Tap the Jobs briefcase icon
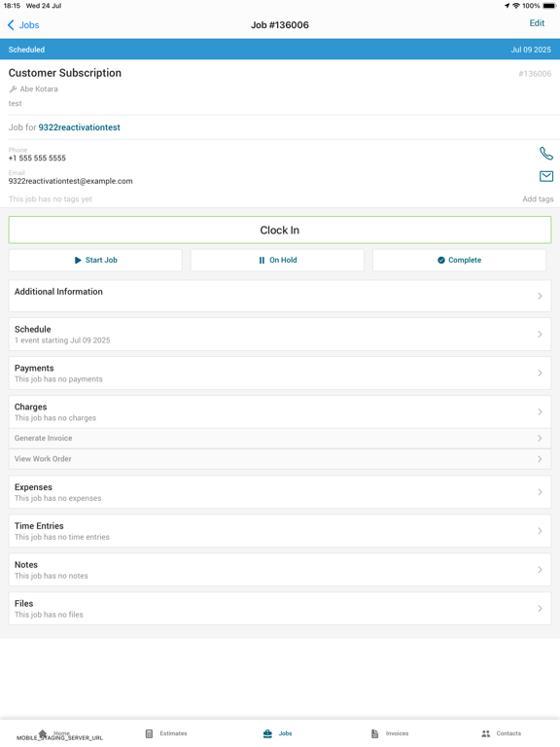 coord(267,733)
